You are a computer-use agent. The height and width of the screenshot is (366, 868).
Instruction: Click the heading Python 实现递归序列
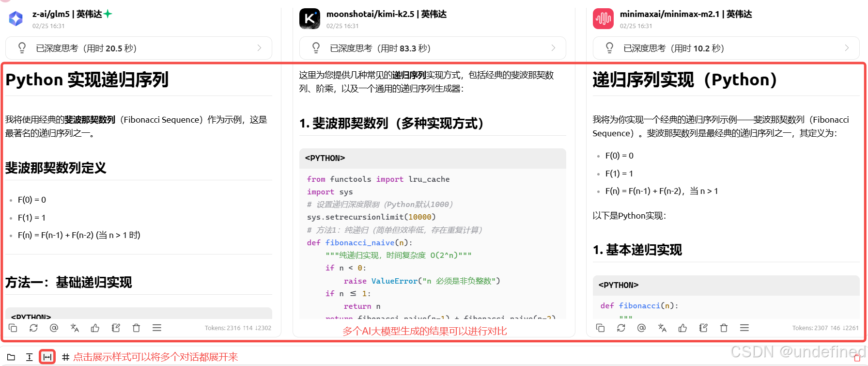(x=87, y=80)
